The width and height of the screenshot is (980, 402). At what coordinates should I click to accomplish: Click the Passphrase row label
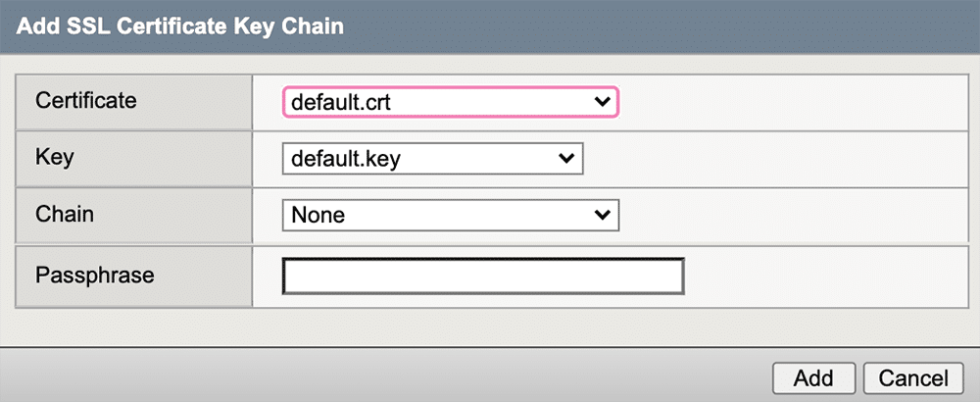click(x=94, y=275)
